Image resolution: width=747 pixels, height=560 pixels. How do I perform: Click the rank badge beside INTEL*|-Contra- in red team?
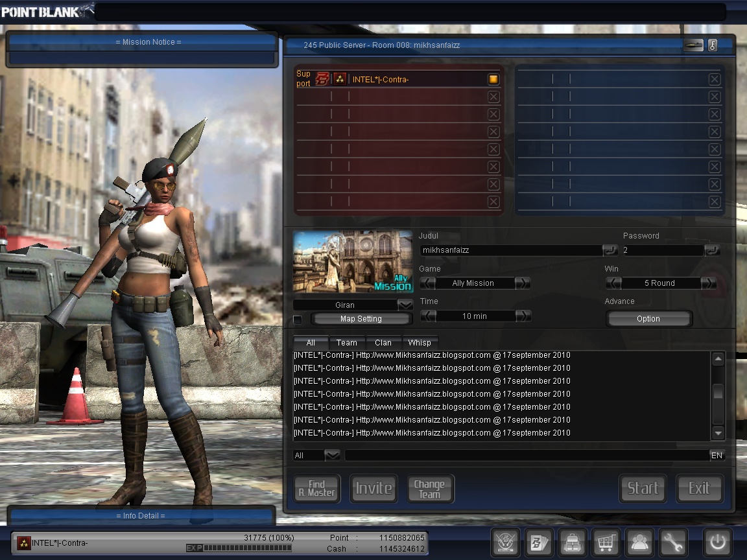point(340,79)
